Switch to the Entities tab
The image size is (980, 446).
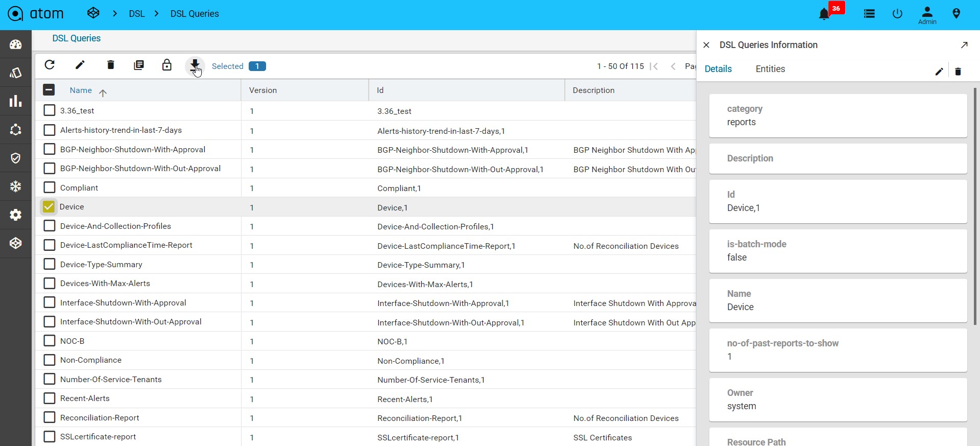(x=770, y=69)
